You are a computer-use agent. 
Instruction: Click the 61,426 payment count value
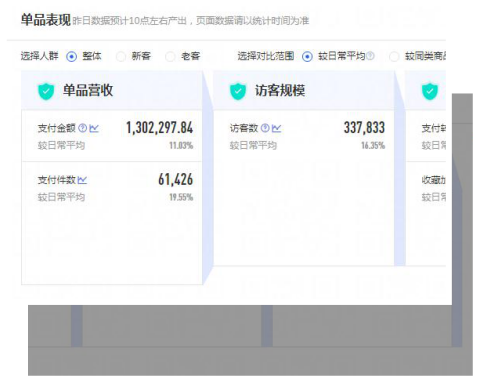176,180
